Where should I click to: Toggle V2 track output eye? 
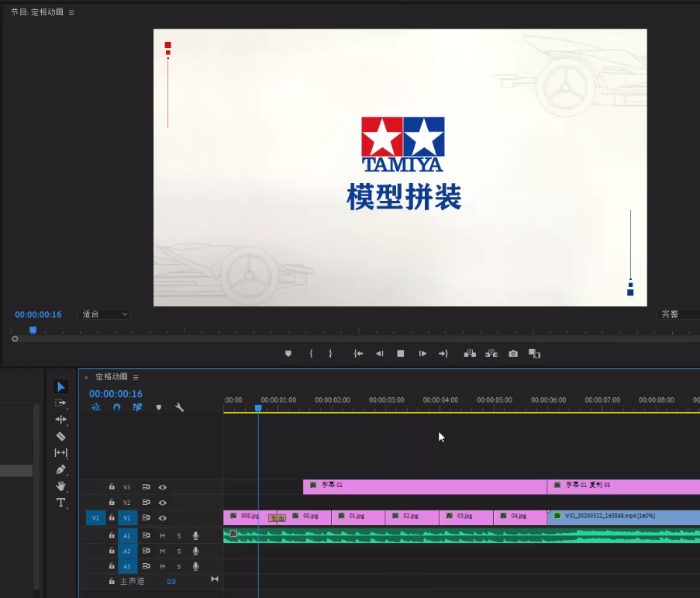pyautogui.click(x=163, y=503)
